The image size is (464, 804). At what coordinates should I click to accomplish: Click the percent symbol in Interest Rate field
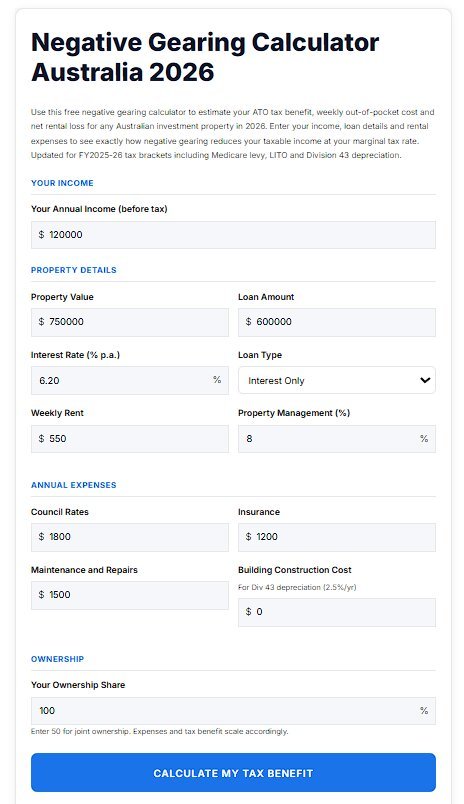point(217,380)
